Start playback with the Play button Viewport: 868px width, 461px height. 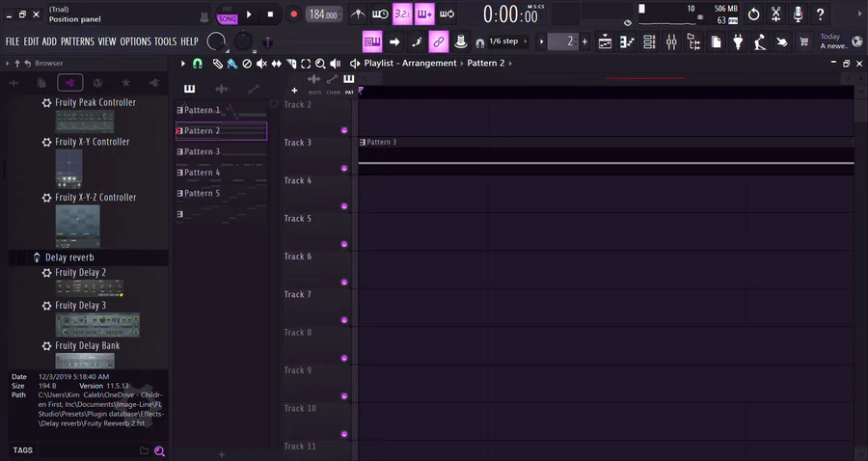[x=249, y=14]
